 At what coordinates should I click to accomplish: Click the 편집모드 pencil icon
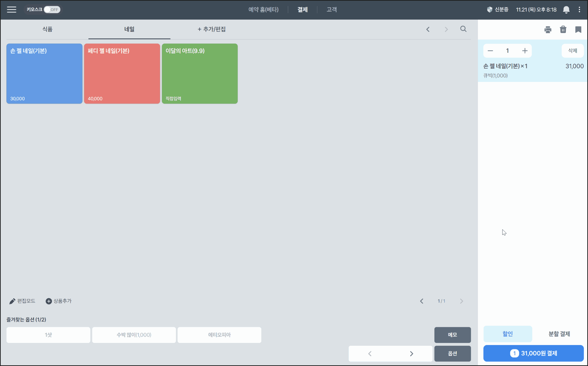12,301
